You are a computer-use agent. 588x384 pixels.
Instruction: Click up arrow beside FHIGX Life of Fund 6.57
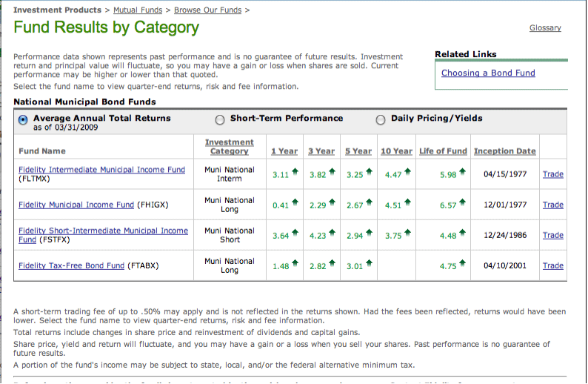click(462, 202)
